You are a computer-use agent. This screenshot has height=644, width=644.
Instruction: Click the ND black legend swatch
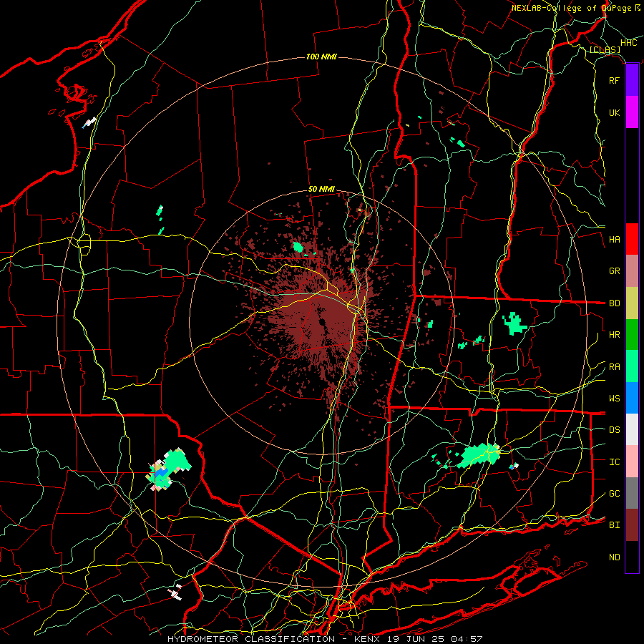point(632,557)
